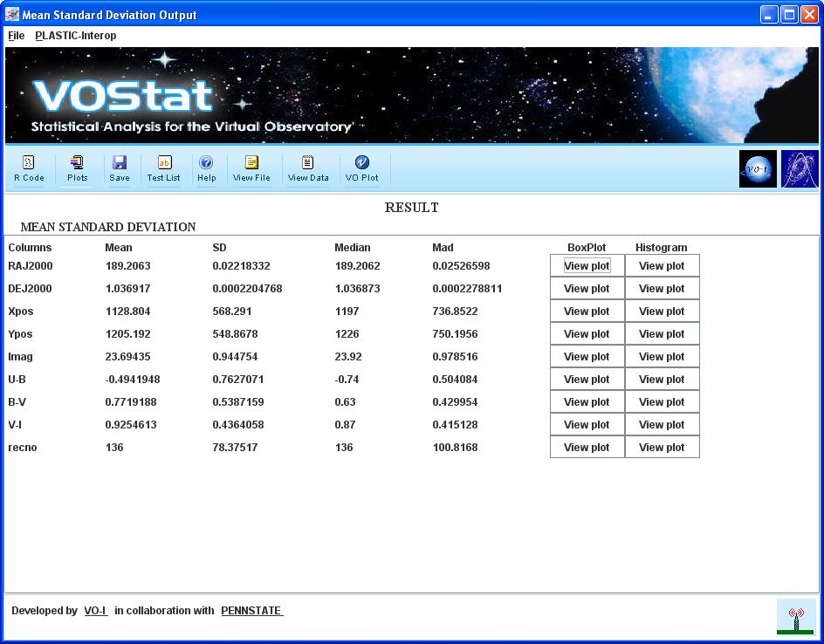The height and width of the screenshot is (644, 824).
Task: Open the File menu
Action: [17, 36]
